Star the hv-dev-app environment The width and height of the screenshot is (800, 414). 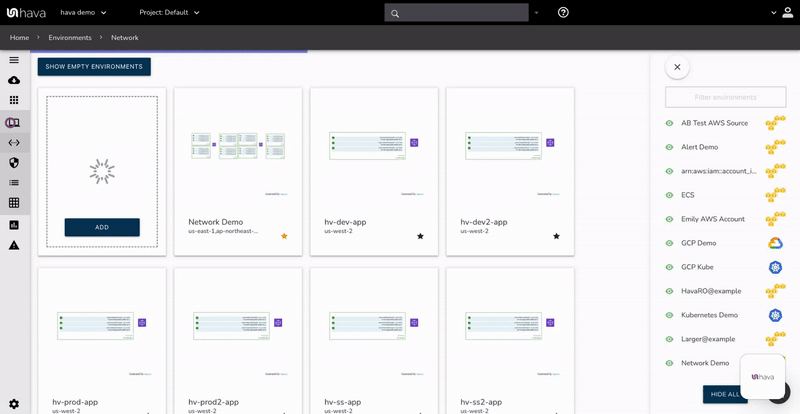(420, 236)
